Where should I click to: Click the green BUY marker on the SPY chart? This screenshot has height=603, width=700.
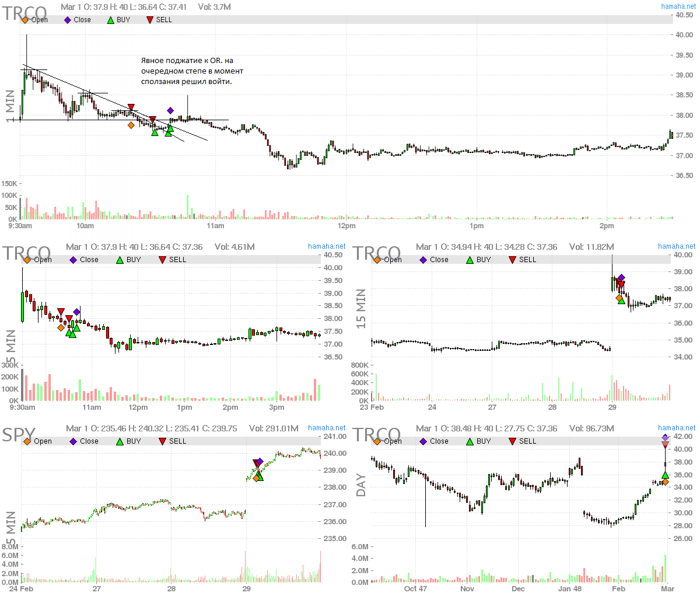tap(260, 477)
